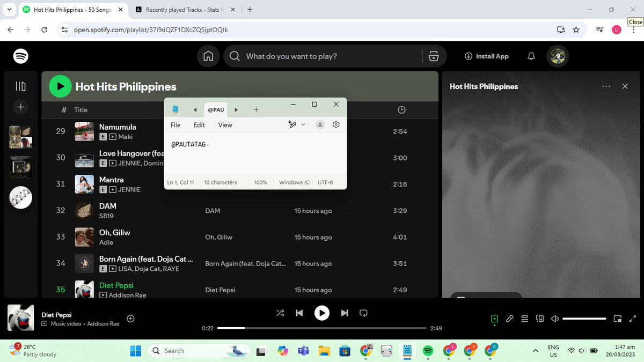
Task: Open Chrome three-dot menu
Action: point(634,29)
